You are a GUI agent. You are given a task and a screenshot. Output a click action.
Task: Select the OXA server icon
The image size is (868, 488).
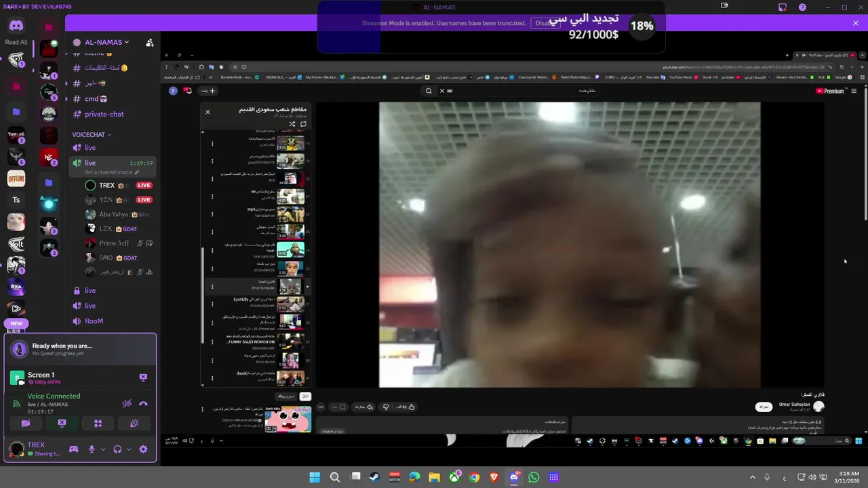click(x=16, y=287)
